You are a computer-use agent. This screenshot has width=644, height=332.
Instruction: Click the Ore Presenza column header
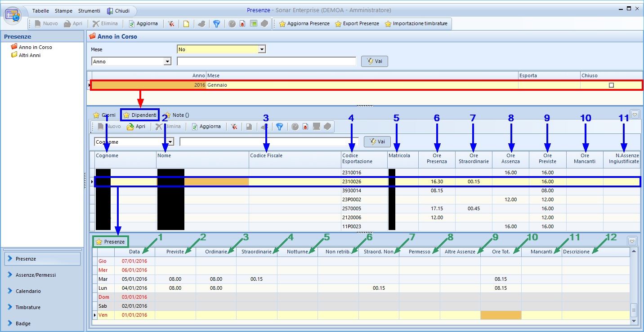click(x=436, y=159)
